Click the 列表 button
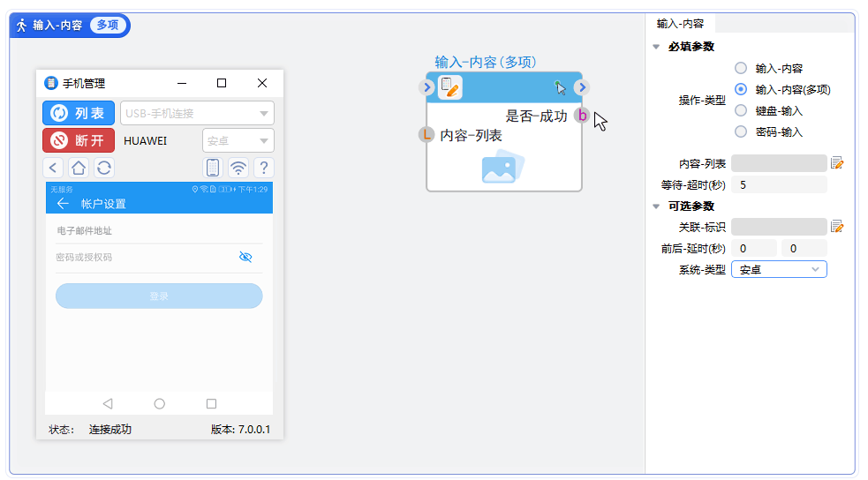Screen dimensions: 868x480 pos(79,113)
